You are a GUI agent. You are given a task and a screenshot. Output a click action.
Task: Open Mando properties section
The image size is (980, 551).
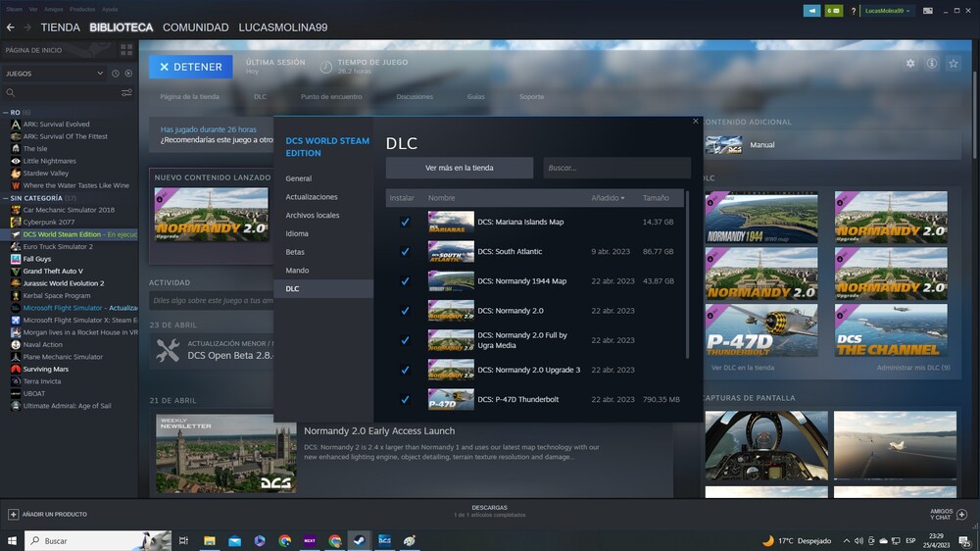[x=297, y=271]
